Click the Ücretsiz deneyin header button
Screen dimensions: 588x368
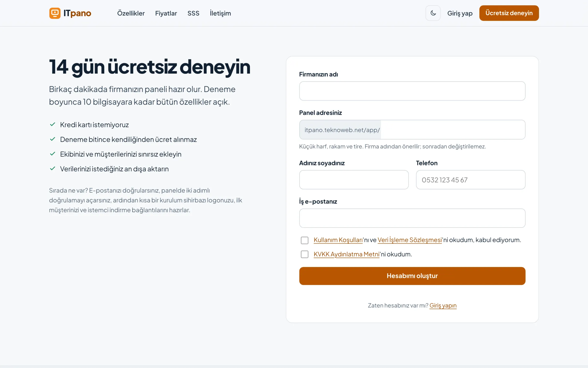(x=509, y=13)
